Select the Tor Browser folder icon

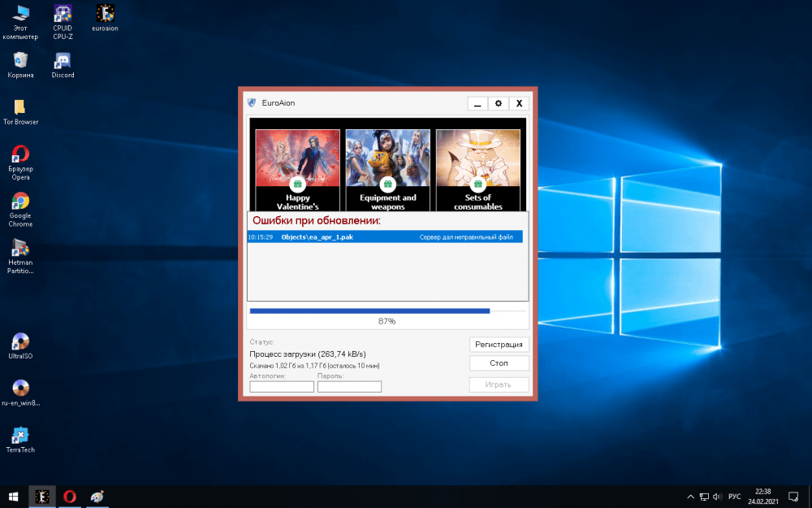20,108
